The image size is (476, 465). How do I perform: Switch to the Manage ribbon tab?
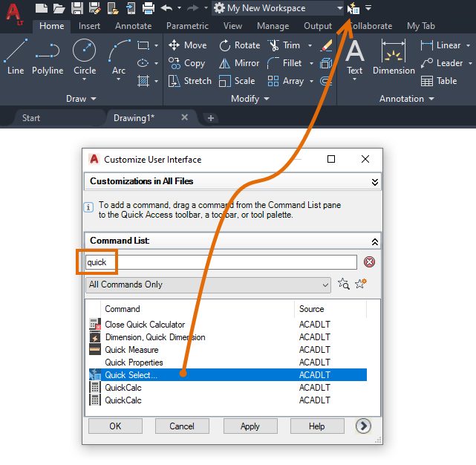(x=273, y=26)
